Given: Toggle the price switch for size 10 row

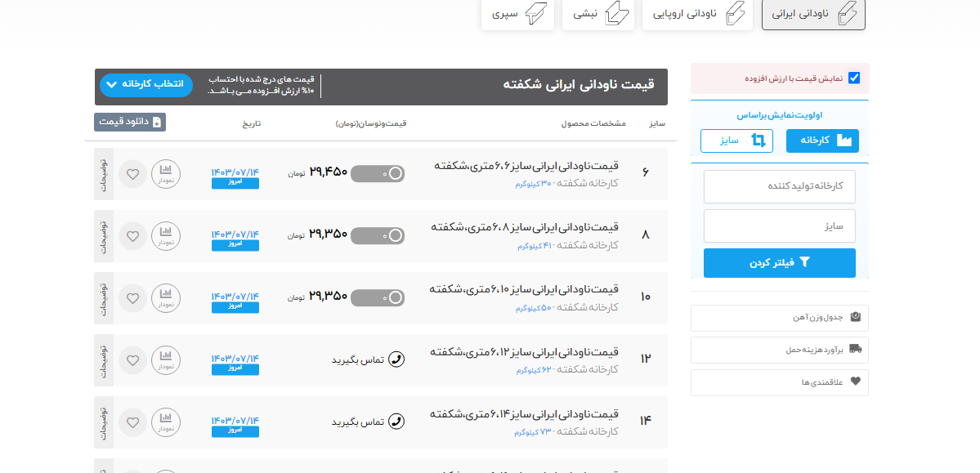Looking at the screenshot, I should [x=378, y=297].
